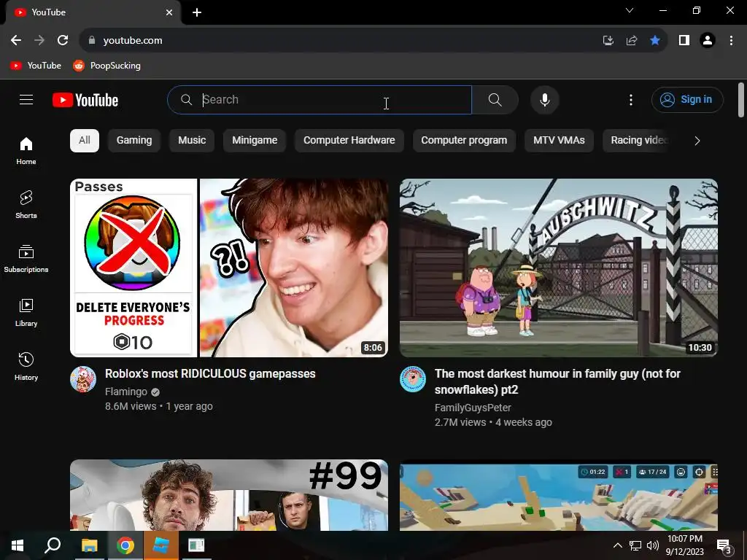This screenshot has height=560, width=747.
Task: Open volume control in system tray
Action: [x=653, y=545]
